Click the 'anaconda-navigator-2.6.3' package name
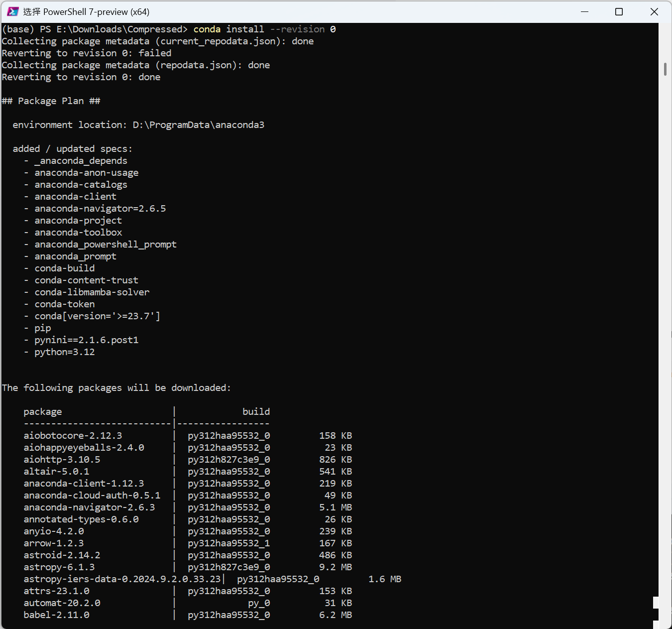The image size is (672, 629). 89,507
